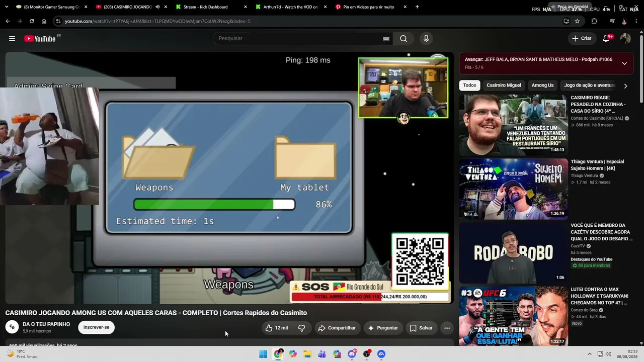Focus the Pesquisar search field
The width and height of the screenshot is (644, 362).
coord(303,39)
